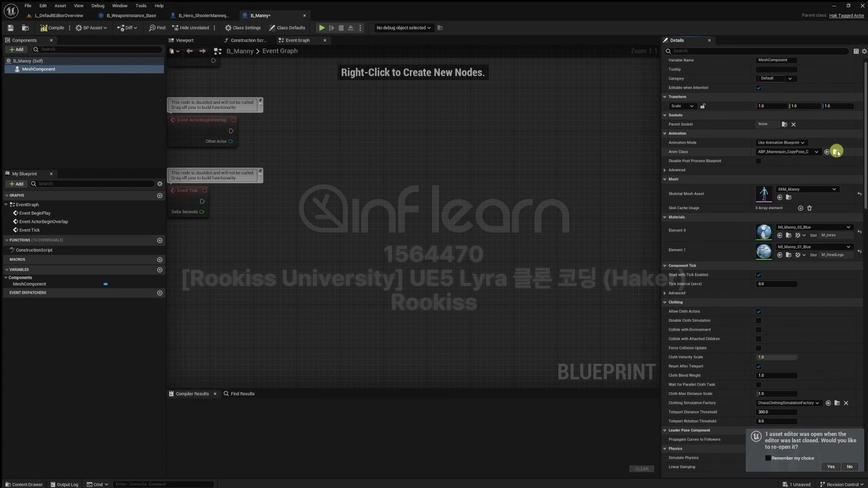868x488 pixels.
Task: Enable Disable Post Process Blueprint checkbox
Action: pos(759,161)
